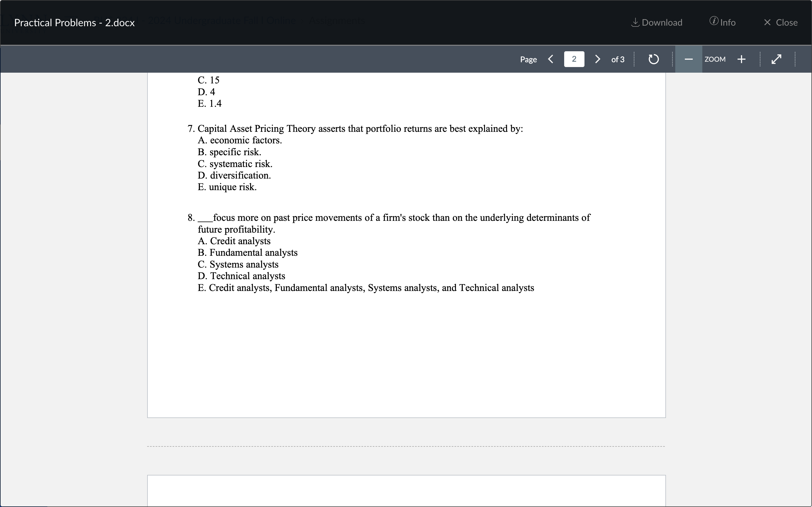Screen dimensions: 812x507
Task: Click the refresh/rotate control between page and zoom
Action: 653,59
